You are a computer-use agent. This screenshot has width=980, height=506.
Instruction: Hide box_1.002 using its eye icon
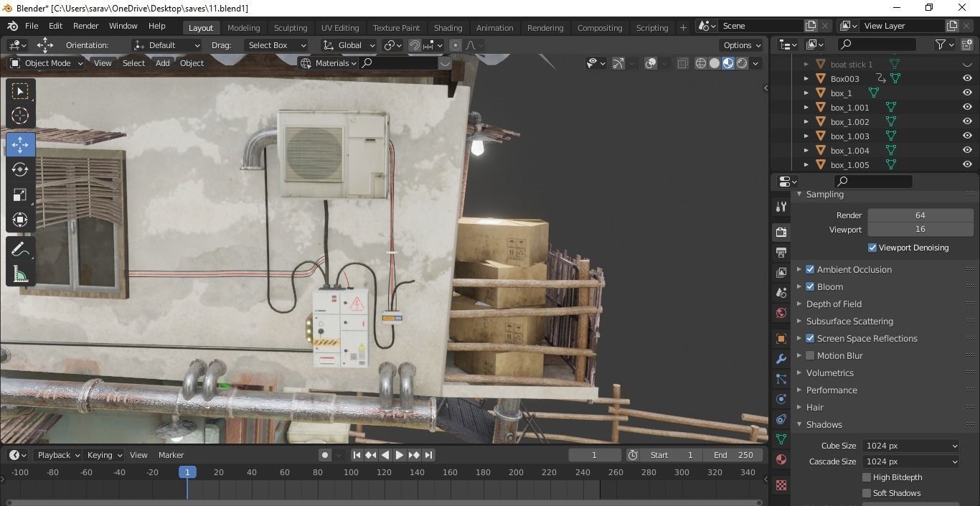click(x=967, y=122)
